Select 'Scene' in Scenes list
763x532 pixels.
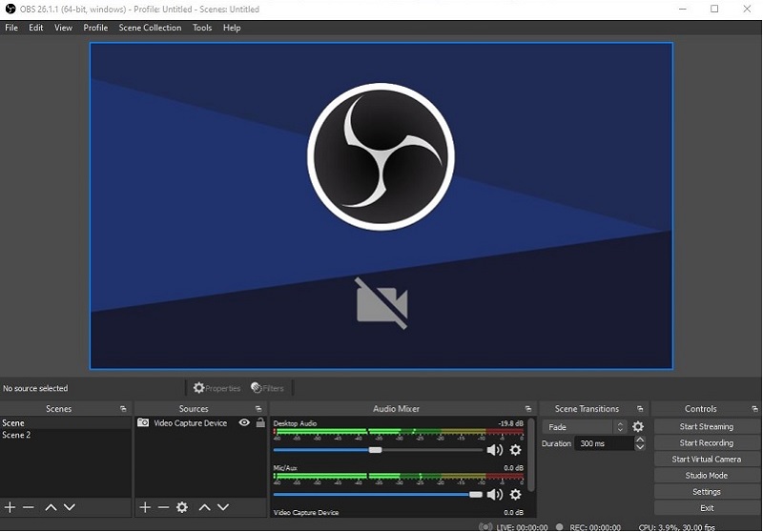pyautogui.click(x=66, y=423)
